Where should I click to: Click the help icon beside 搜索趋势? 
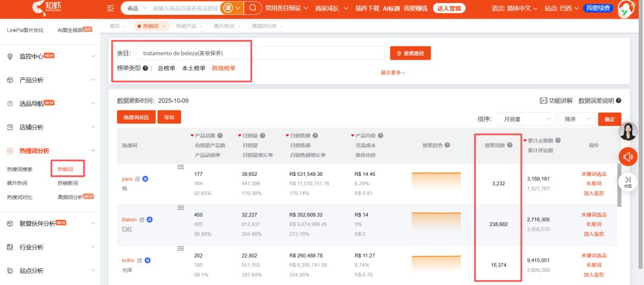447,145
